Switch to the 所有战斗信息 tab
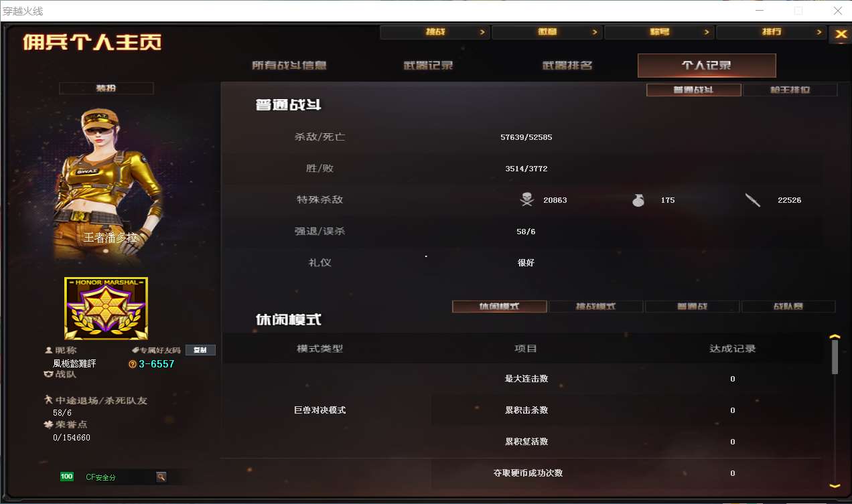 289,66
